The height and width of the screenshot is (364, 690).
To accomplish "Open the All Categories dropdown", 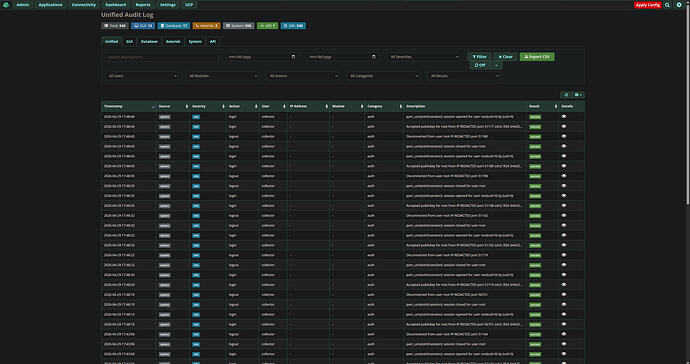I will pyautogui.click(x=383, y=76).
